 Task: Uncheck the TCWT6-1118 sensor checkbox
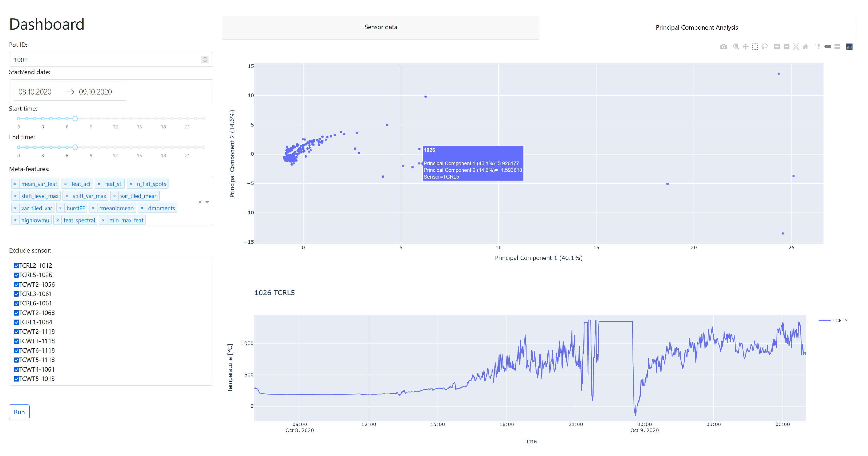tap(16, 351)
